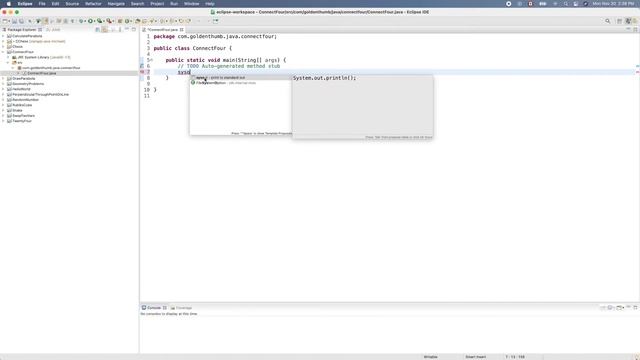Screen dimensions: 640x360
Task: Select the Console tab
Action: (x=154, y=308)
